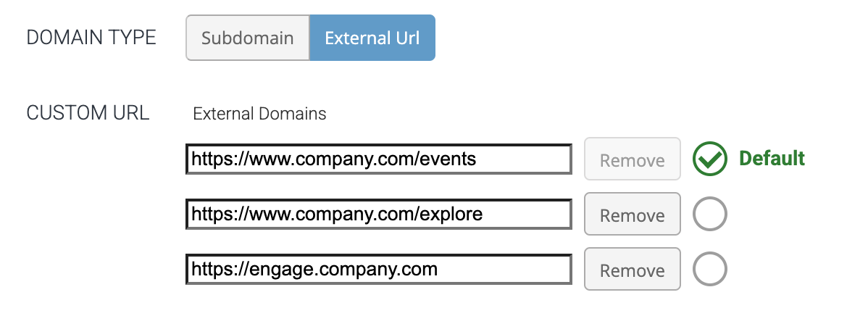The image size is (868, 316).
Task: Select the radio circle beside the second Remove button
Action: [x=710, y=215]
